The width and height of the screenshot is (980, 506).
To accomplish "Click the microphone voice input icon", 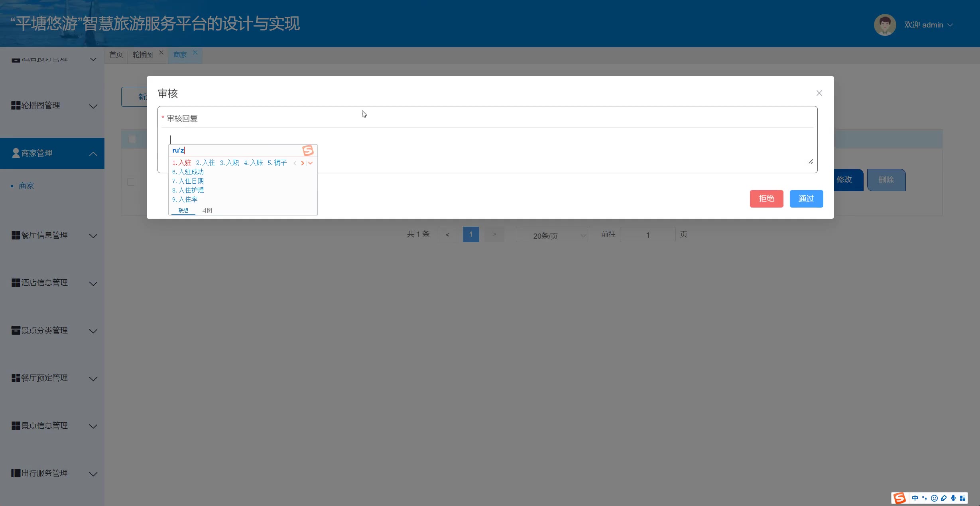I will 953,498.
